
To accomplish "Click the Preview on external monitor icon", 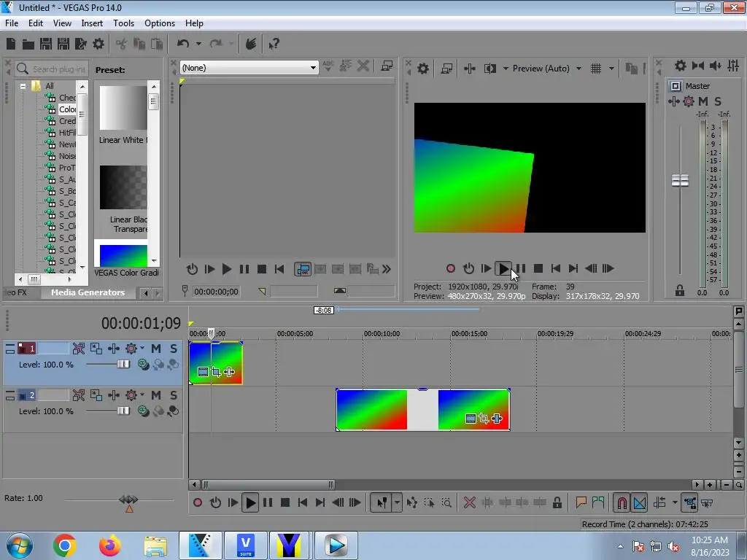I will click(446, 69).
